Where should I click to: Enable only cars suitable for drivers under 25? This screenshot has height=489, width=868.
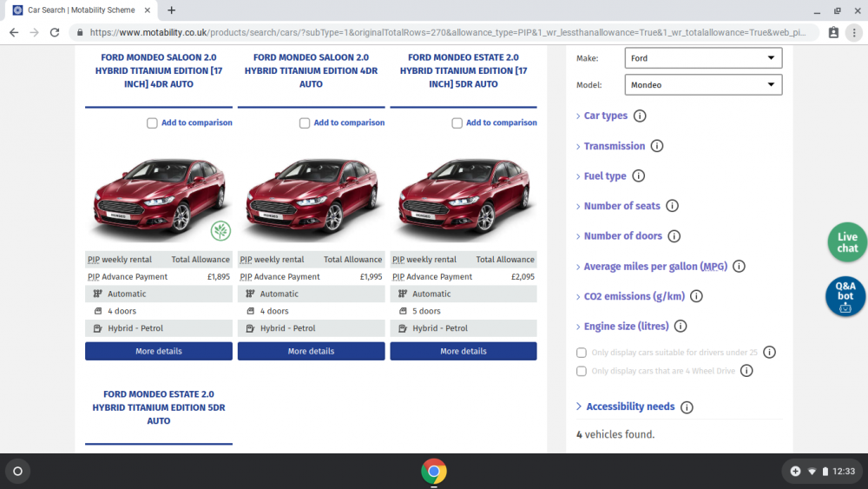582,353
